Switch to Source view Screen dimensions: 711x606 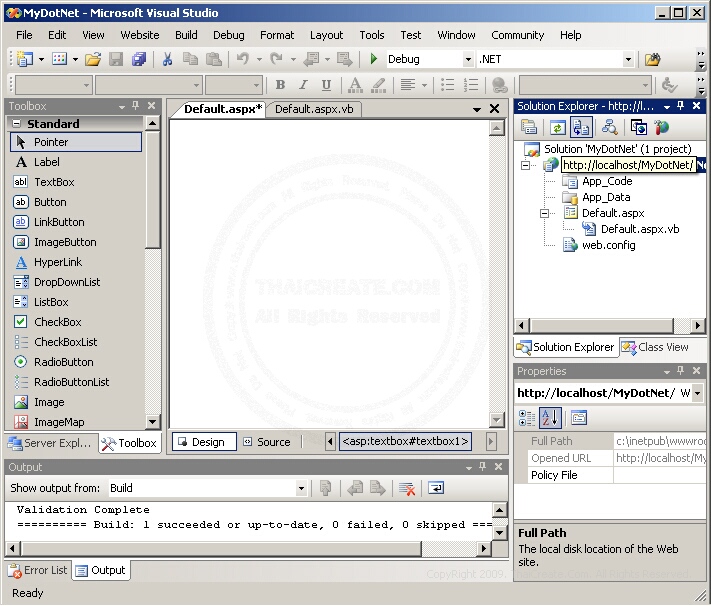point(267,442)
